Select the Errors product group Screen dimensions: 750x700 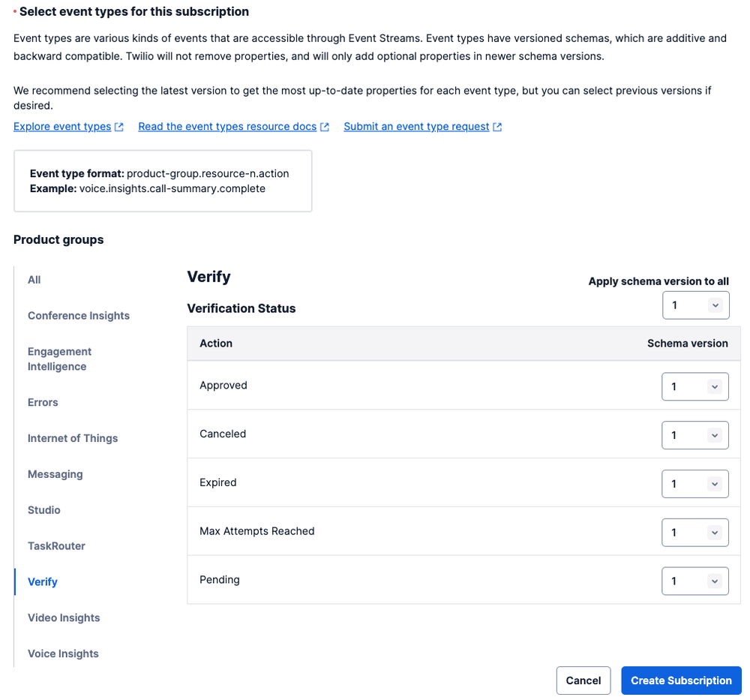pos(42,402)
